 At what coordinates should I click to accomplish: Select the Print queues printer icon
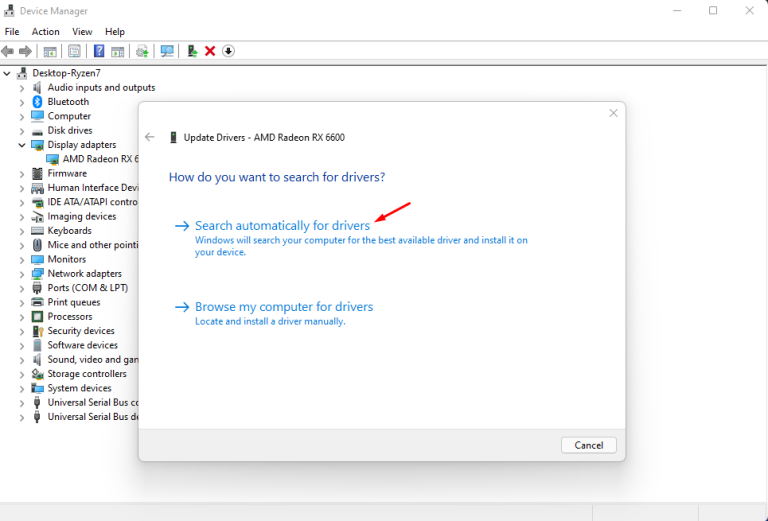(37, 302)
